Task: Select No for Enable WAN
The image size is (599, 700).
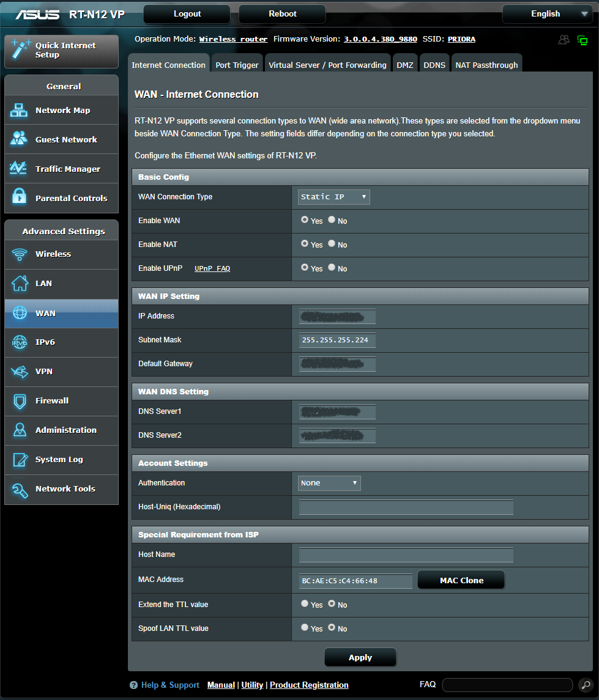Action: coord(332,219)
